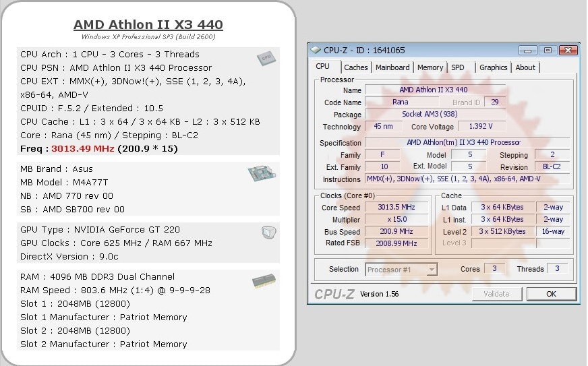This screenshot has height=366, width=588.
Task: Switch to the Caches tab
Action: [x=355, y=67]
